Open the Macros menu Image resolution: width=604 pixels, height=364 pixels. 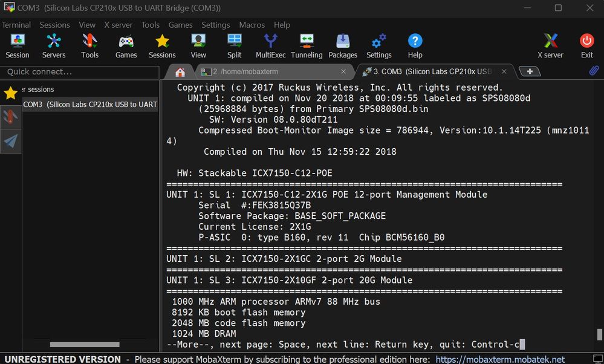tap(252, 25)
